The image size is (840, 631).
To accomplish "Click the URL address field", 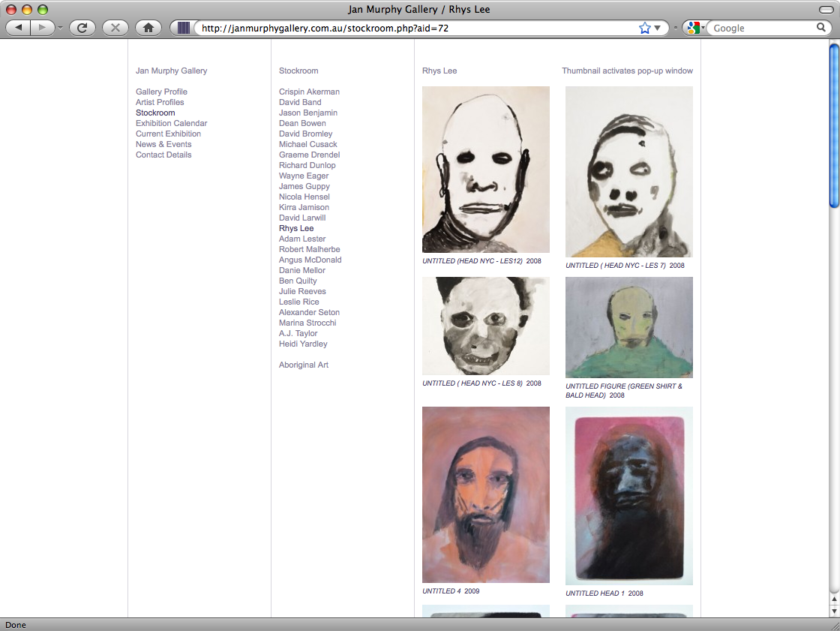I will pyautogui.click(x=415, y=28).
